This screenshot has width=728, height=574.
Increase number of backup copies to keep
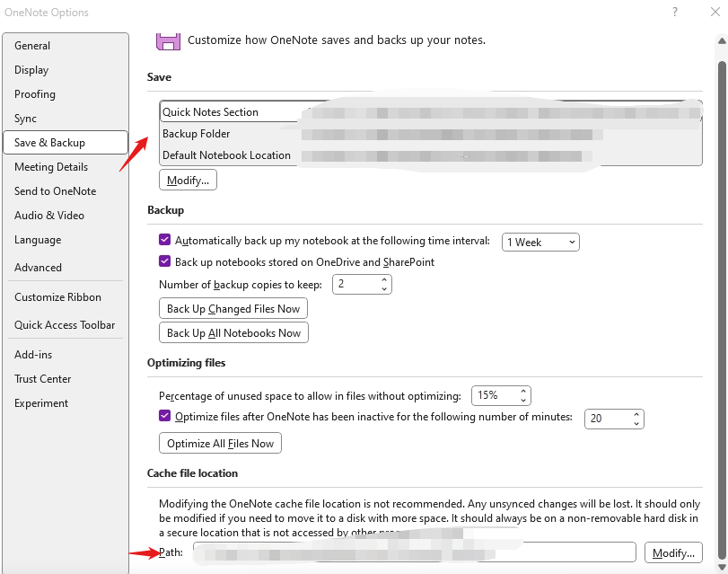click(x=384, y=279)
